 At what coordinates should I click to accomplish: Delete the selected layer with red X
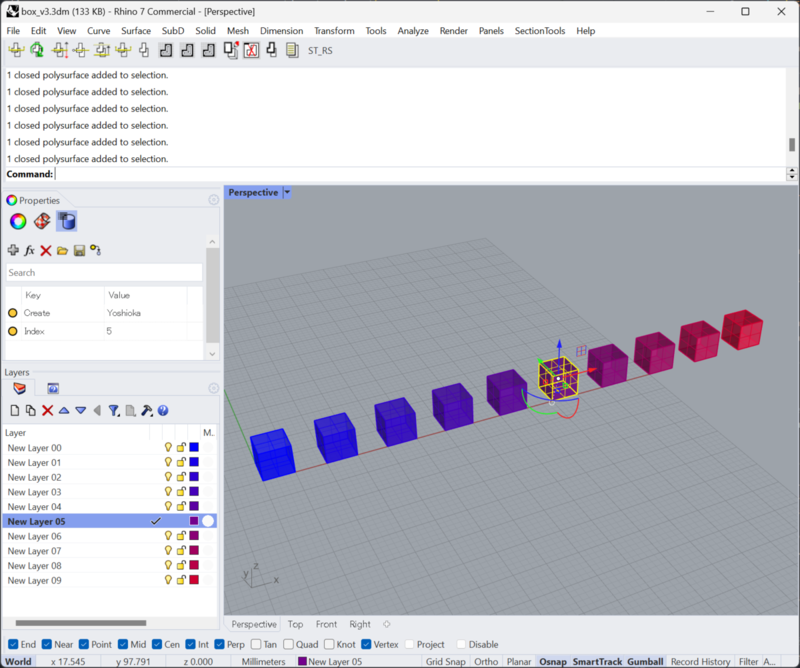point(47,410)
